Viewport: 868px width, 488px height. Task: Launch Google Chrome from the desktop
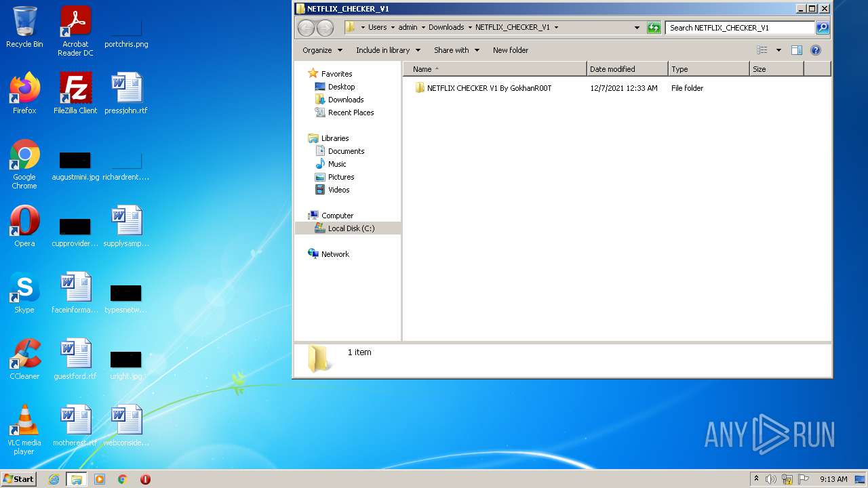tap(24, 164)
